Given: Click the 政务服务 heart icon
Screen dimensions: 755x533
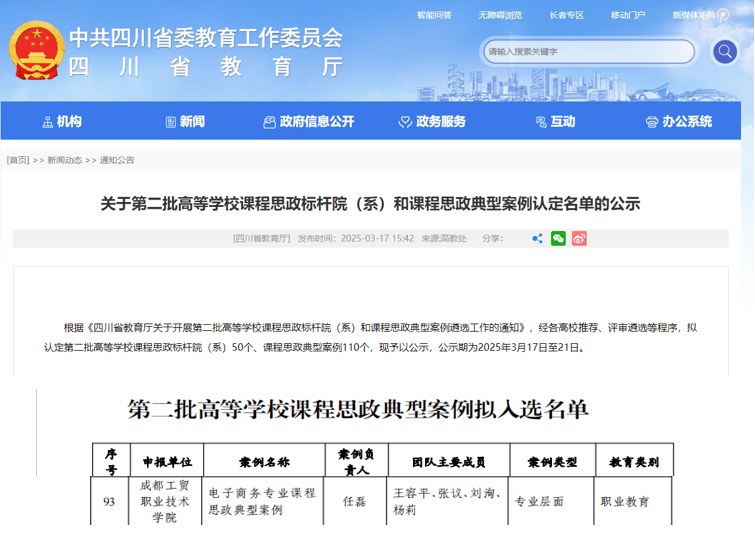Looking at the screenshot, I should [405, 122].
